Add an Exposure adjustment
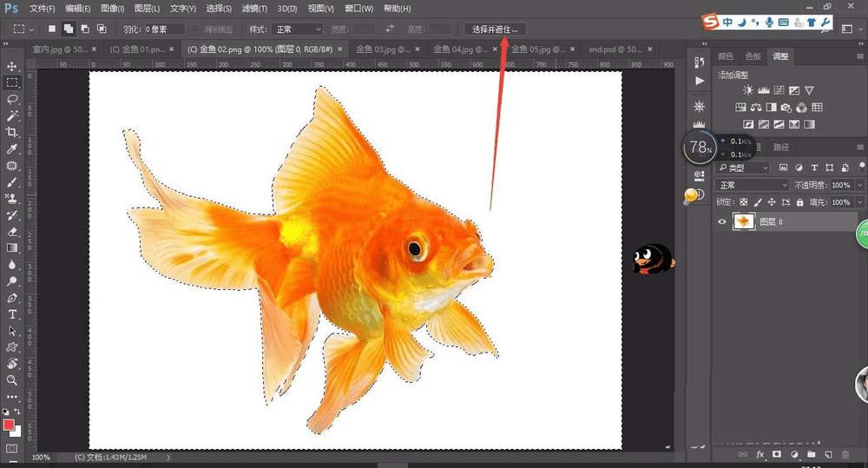This screenshot has height=468, width=868. [794, 90]
